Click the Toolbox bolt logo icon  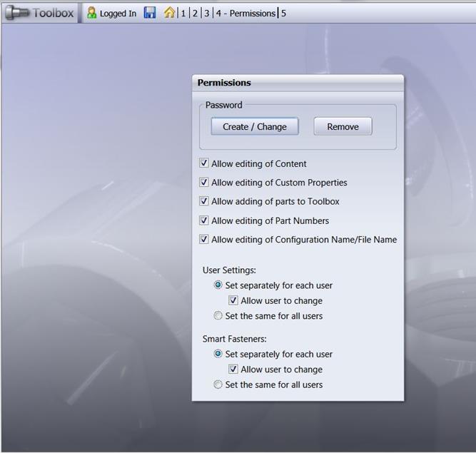(17, 13)
